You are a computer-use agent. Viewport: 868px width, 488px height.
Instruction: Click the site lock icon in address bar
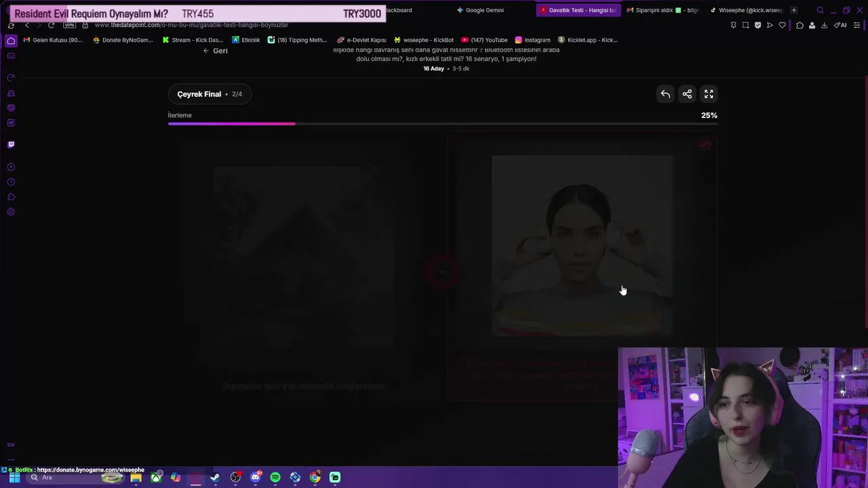pyautogui.click(x=85, y=25)
